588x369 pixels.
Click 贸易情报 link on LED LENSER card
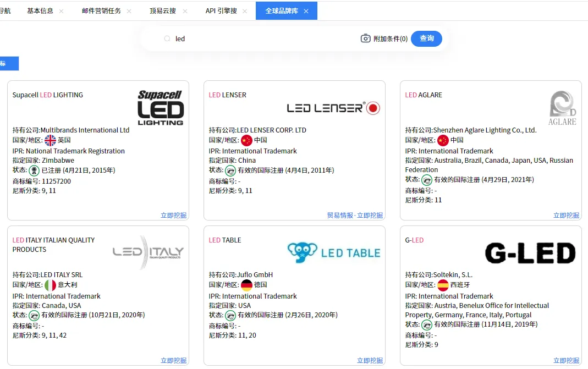pos(340,215)
